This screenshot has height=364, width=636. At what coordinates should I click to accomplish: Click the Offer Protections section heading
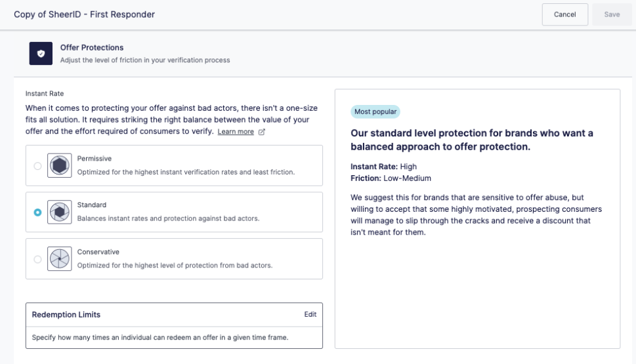pyautogui.click(x=92, y=47)
